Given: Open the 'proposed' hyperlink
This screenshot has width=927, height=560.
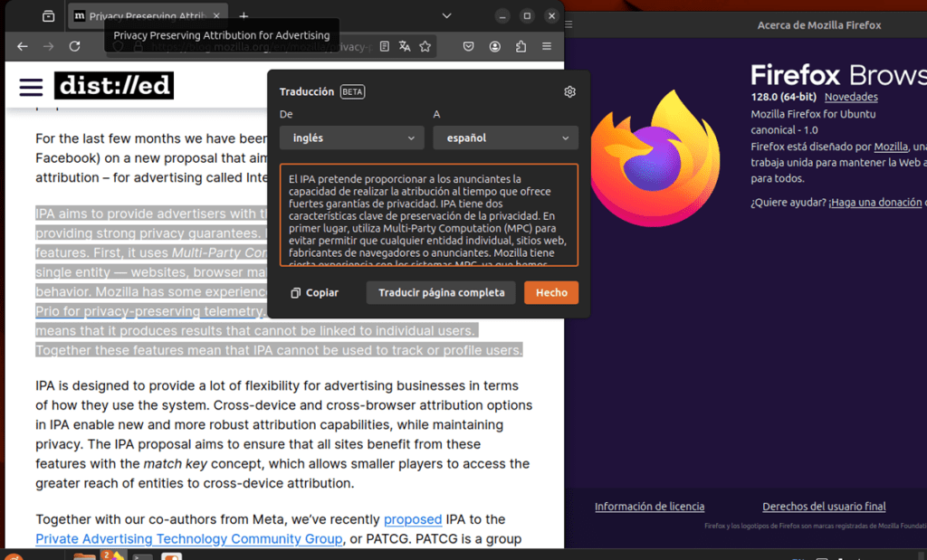Looking at the screenshot, I should click(x=413, y=519).
